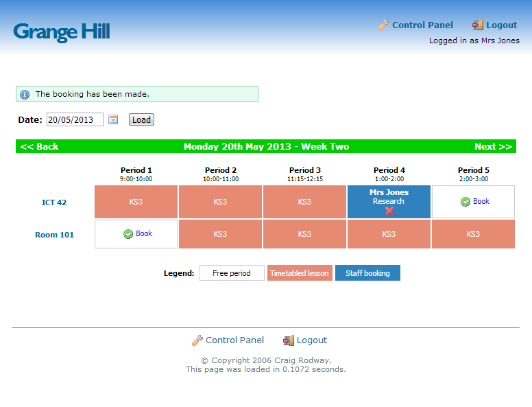Click the red X cancel booking icon

(x=389, y=211)
